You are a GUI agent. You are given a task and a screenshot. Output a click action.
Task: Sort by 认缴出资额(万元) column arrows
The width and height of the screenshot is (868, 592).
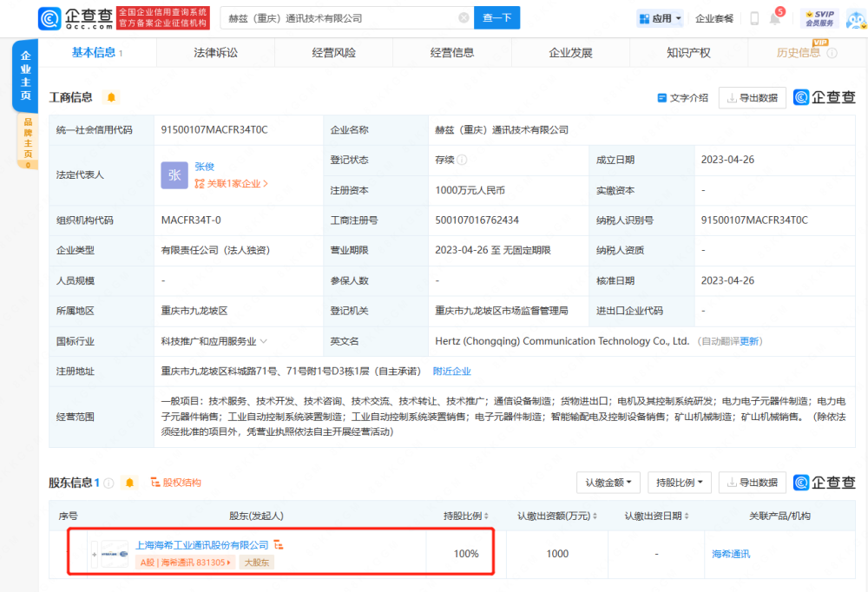point(595,516)
